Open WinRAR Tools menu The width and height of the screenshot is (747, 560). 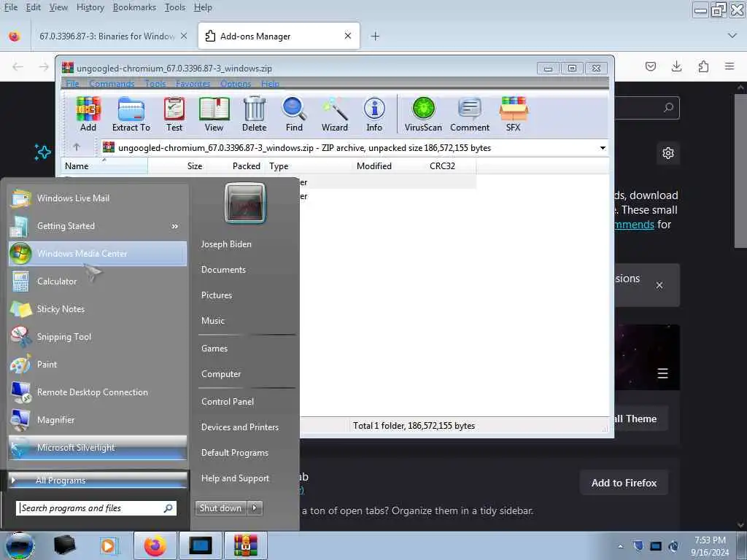pyautogui.click(x=155, y=84)
